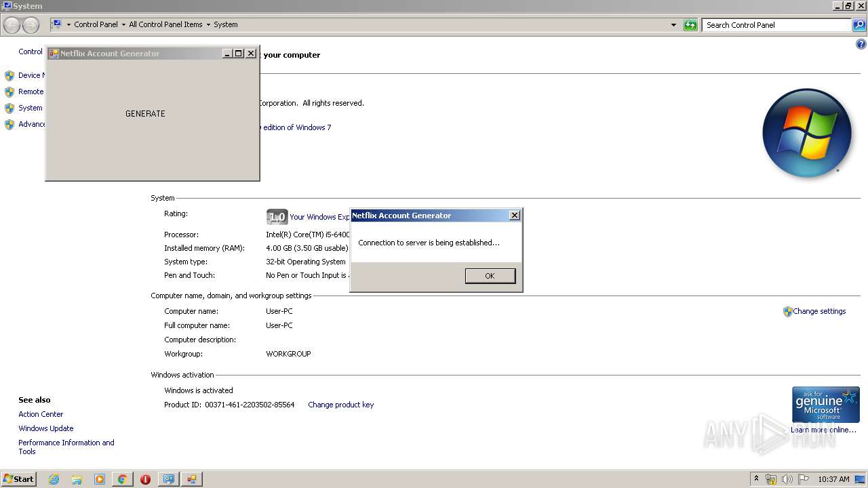Viewport: 868px width, 488px height.
Task: Click the 'Windows is activated' text
Action: (x=199, y=390)
